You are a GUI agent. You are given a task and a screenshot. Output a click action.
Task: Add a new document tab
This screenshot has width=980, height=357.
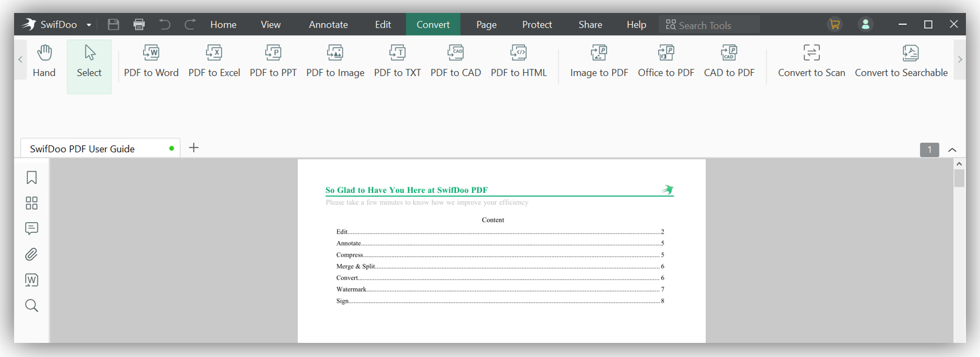[x=194, y=148]
